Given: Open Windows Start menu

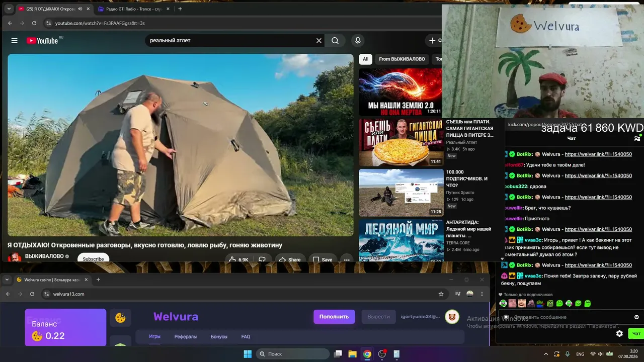Looking at the screenshot, I should coord(248,354).
